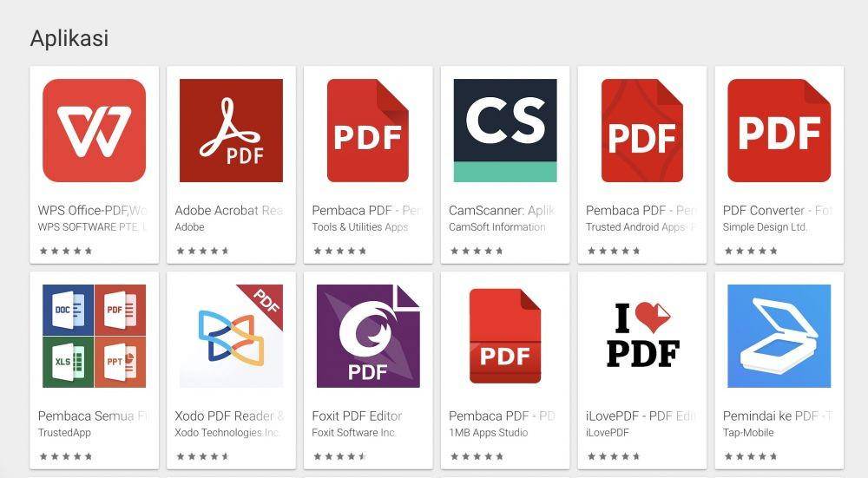Open the DOC PDF XLS PPT icon
The height and width of the screenshot is (478, 868).
point(94,336)
